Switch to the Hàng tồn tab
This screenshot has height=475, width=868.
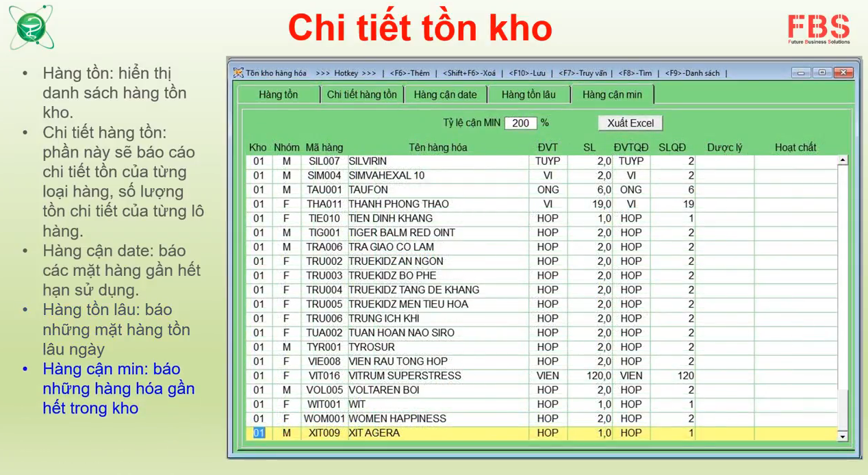[279, 94]
